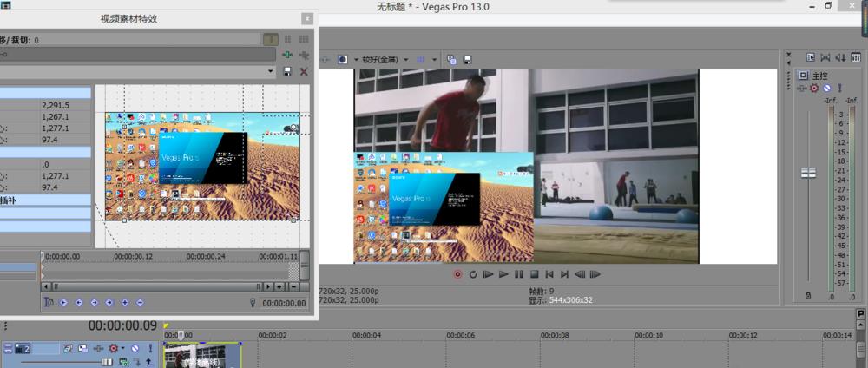Open the preset dropdown in effects dialog
868x368 pixels.
click(271, 71)
